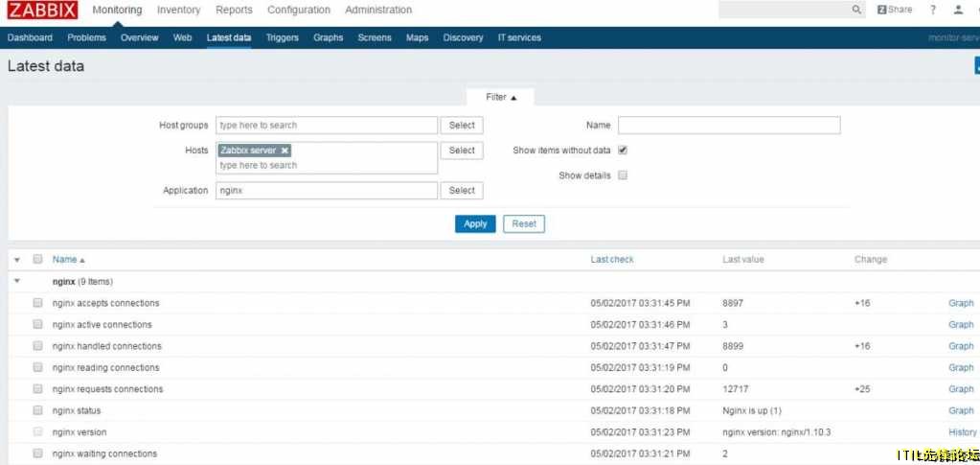Collapse all groups with header arrow
The image size is (980, 465).
point(17,259)
